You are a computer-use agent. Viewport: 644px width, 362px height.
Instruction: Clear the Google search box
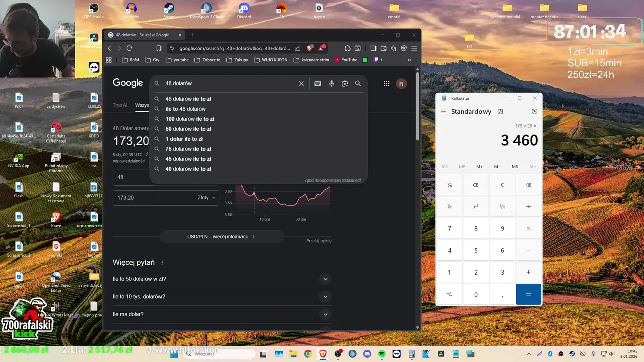click(301, 84)
